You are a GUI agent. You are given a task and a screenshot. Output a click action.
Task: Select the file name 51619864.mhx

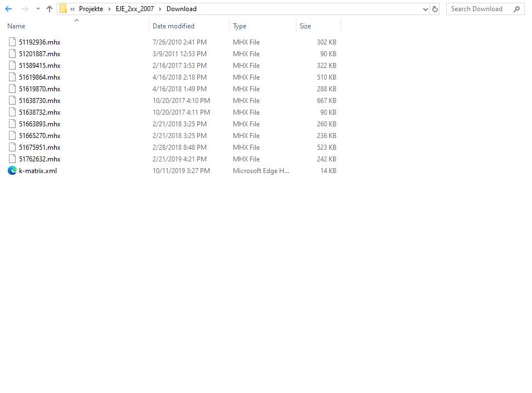click(40, 77)
